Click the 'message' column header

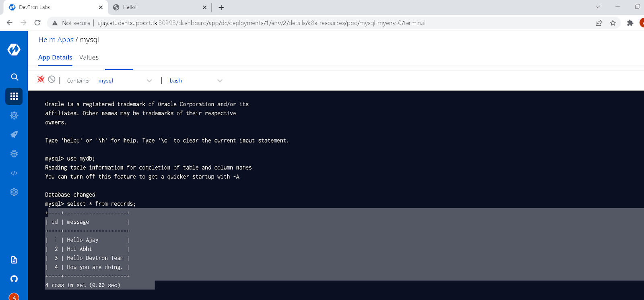(x=78, y=222)
